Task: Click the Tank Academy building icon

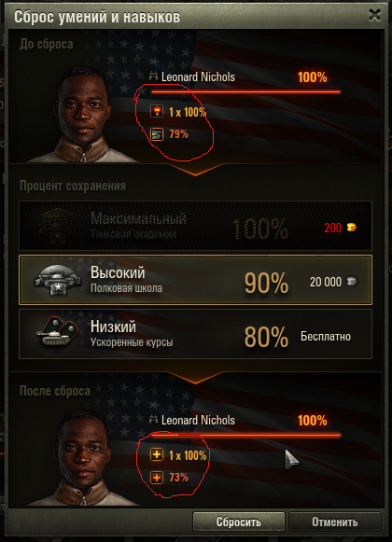Action: 57,226
